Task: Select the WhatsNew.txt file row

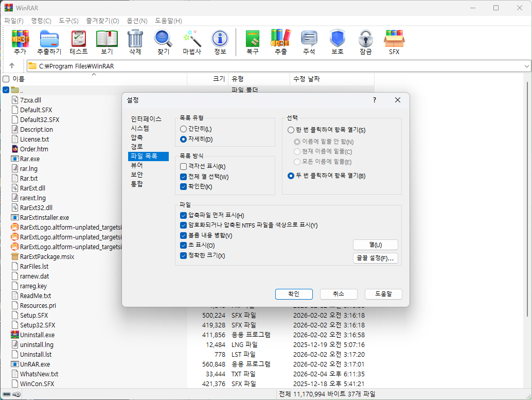Action: tap(187, 374)
